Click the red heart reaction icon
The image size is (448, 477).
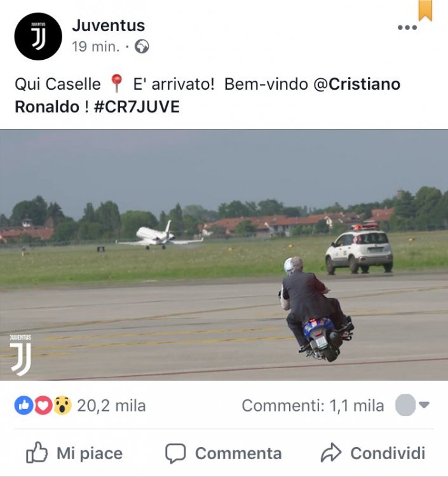click(x=43, y=405)
